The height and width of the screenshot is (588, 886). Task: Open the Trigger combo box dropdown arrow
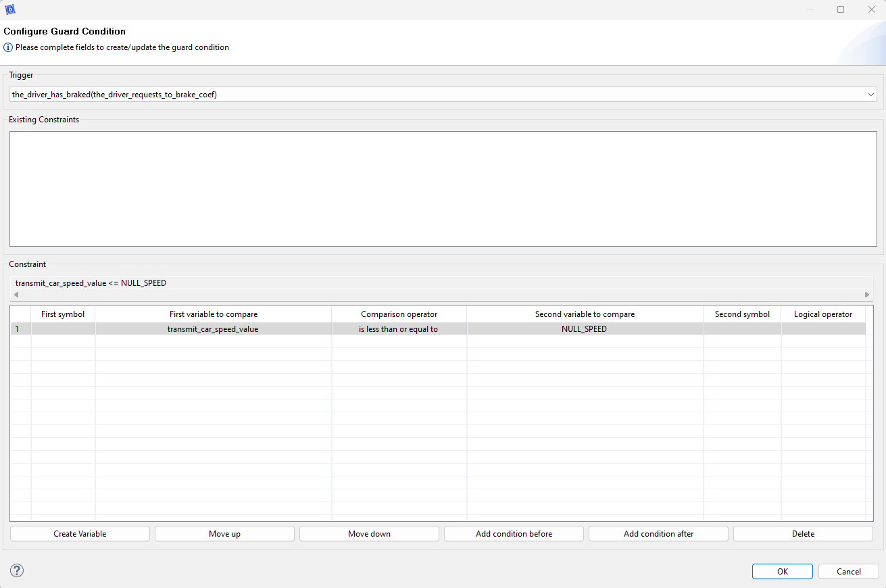[x=870, y=95]
